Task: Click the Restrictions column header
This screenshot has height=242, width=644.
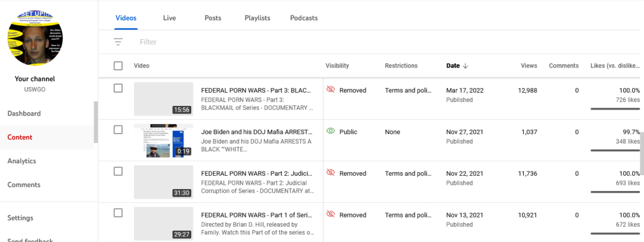Action: click(x=401, y=66)
